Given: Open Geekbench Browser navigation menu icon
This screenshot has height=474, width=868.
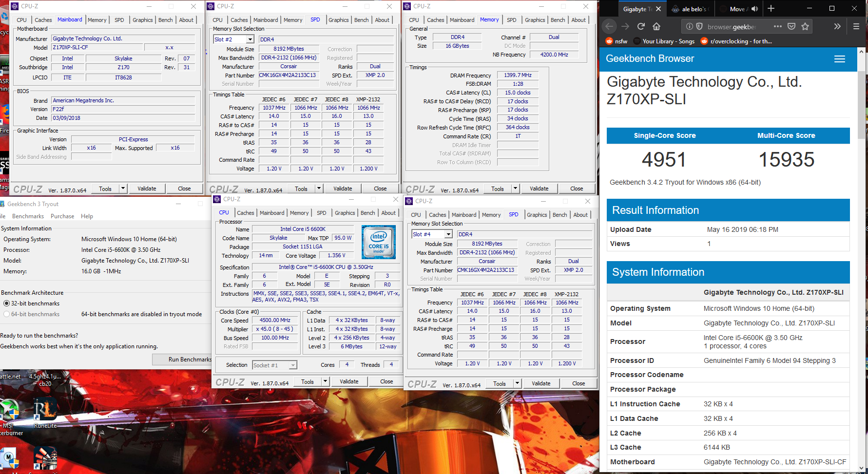Looking at the screenshot, I should point(840,59).
